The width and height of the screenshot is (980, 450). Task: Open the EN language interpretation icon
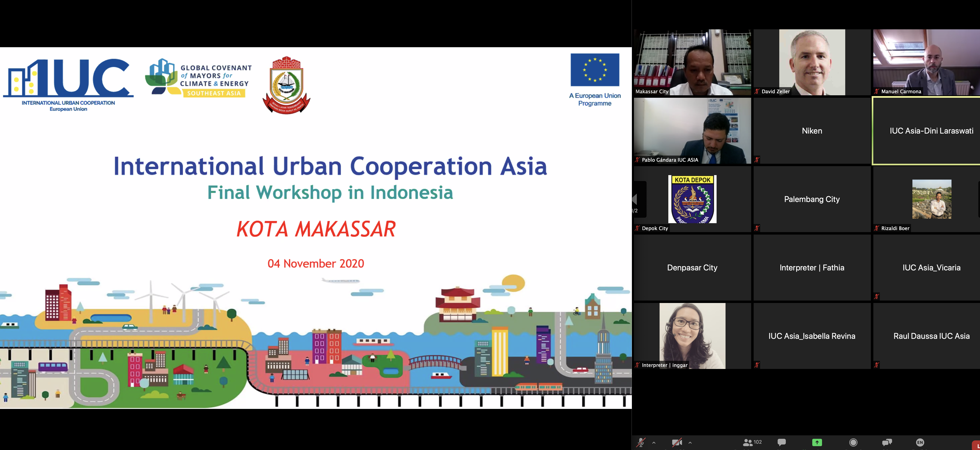920,442
